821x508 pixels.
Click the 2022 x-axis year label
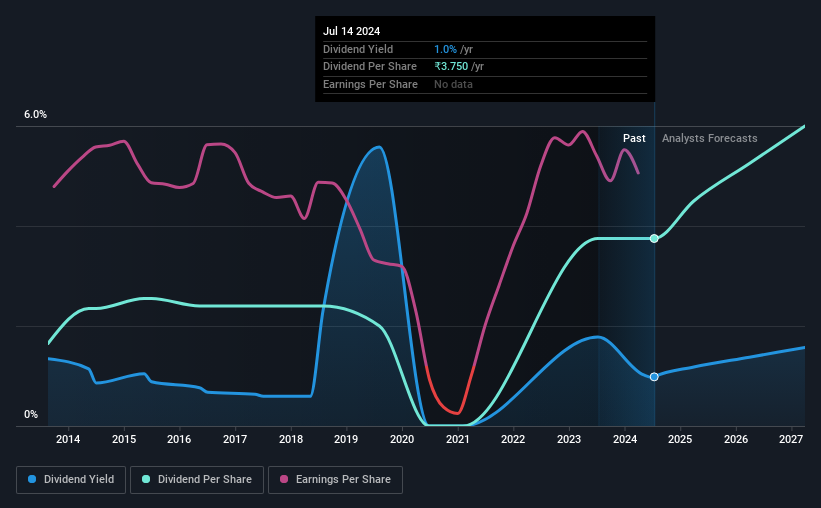click(513, 439)
